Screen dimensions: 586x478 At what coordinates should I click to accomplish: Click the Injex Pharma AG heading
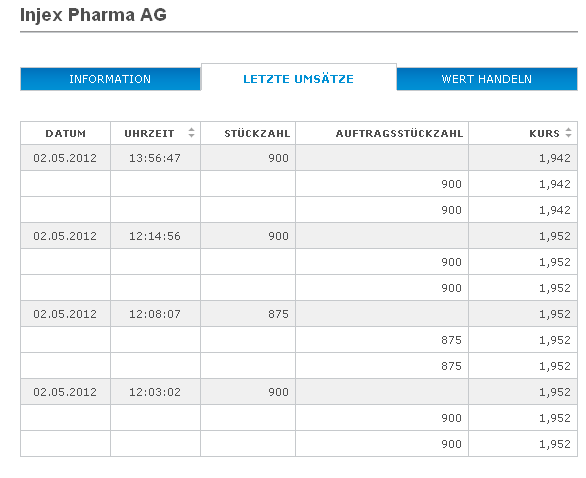coord(93,15)
